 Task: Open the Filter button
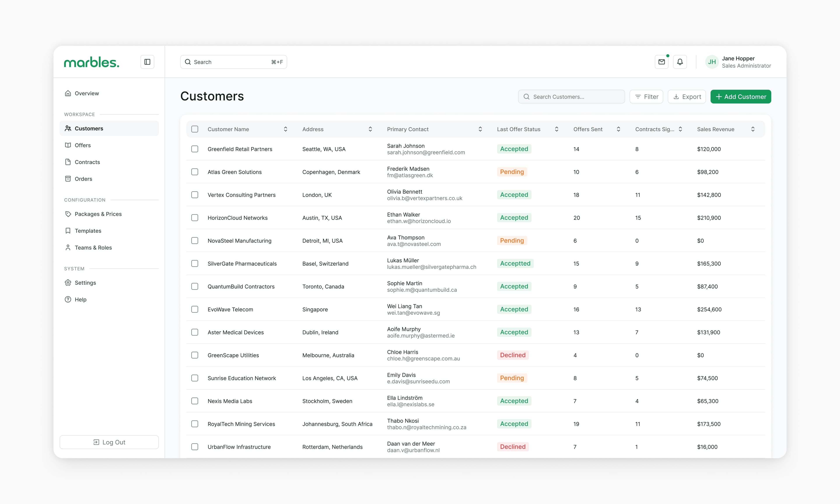tap(646, 97)
